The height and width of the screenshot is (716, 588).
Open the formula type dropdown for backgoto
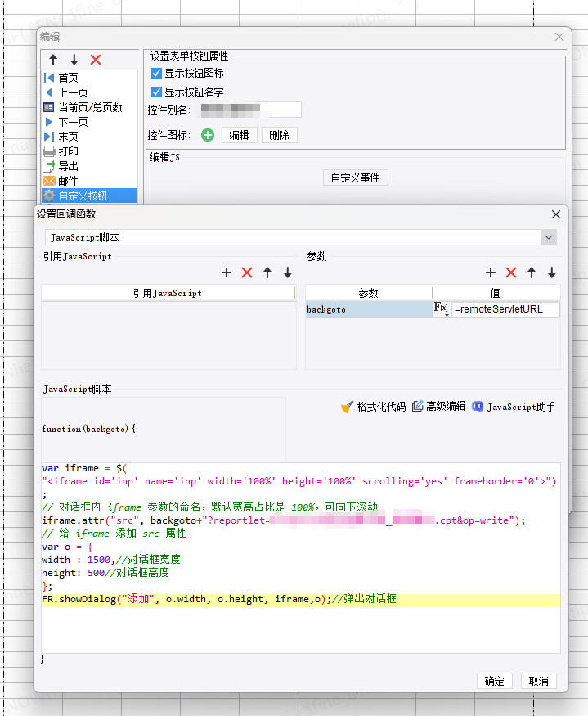442,309
